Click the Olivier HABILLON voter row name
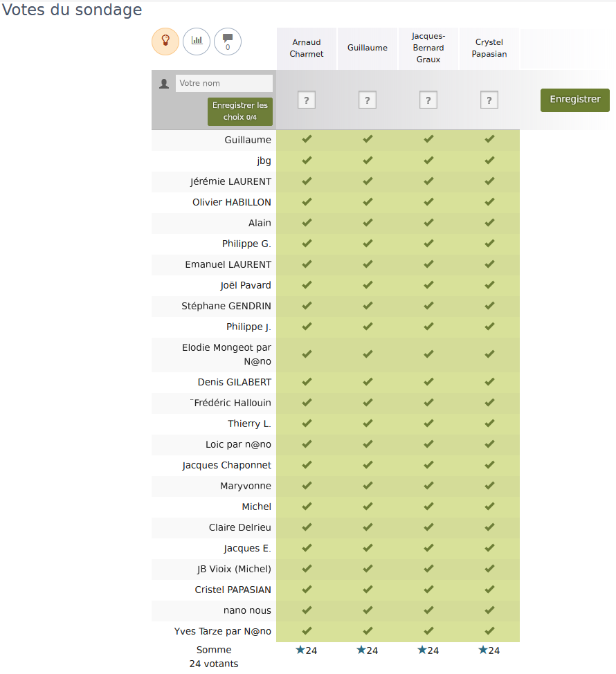This screenshot has height=674, width=616. pyautogui.click(x=232, y=202)
